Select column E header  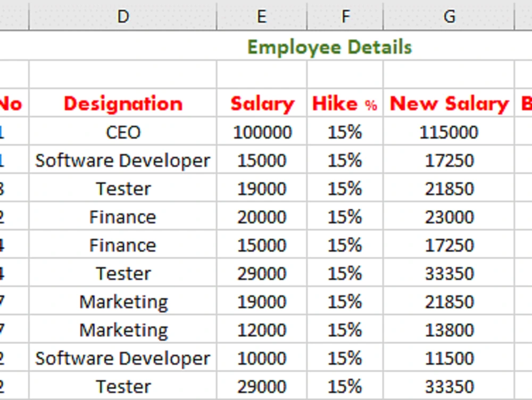pos(262,16)
